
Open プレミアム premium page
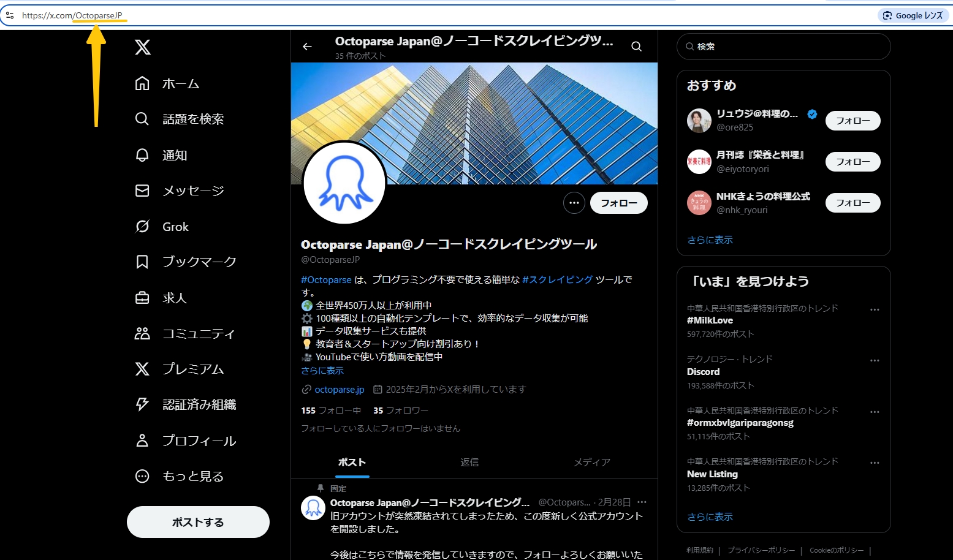tap(180, 369)
